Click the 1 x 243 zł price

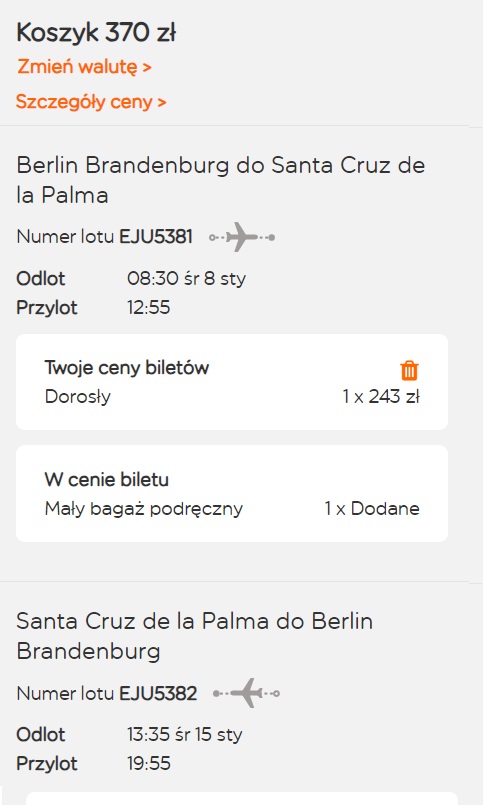(x=381, y=397)
